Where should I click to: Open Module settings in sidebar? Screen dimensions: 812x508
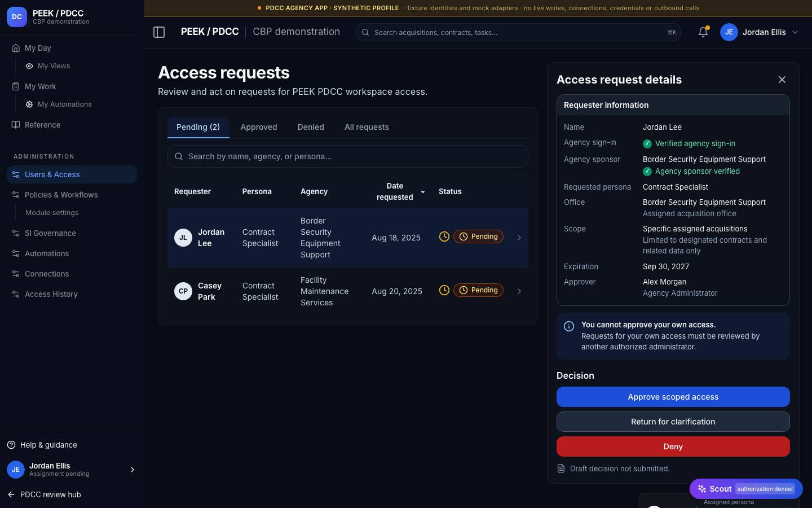point(52,213)
